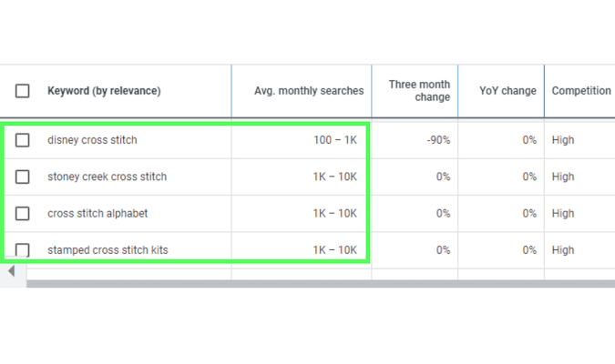Sort by YoY change column

[507, 91]
